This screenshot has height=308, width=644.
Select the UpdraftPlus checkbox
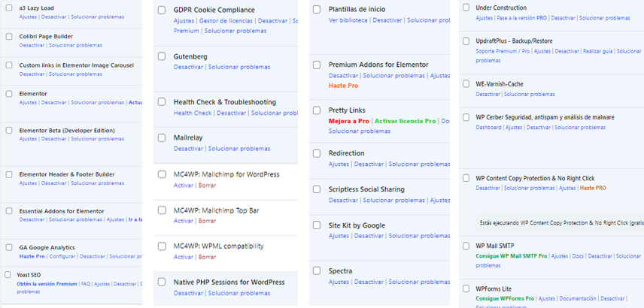[x=466, y=41]
